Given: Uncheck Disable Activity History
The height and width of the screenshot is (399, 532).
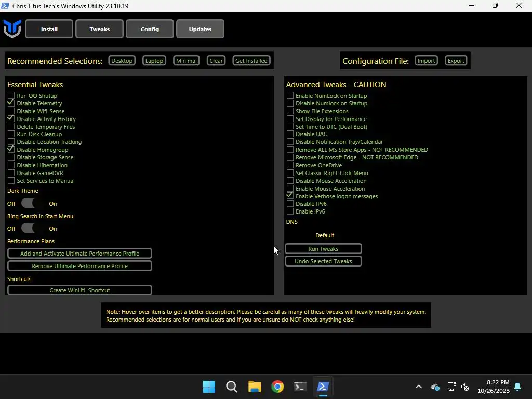Looking at the screenshot, I should (11, 119).
